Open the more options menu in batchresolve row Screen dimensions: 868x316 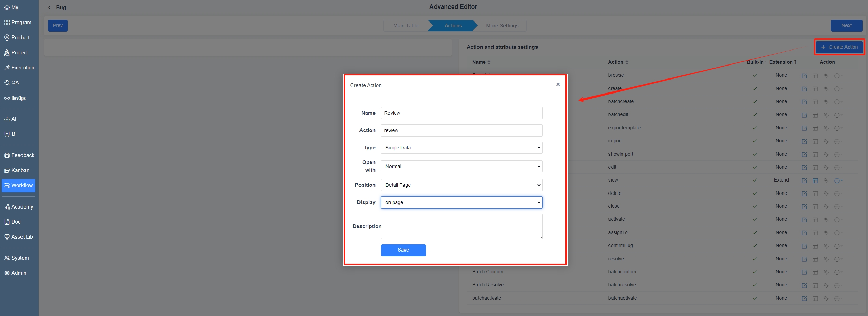click(x=838, y=285)
